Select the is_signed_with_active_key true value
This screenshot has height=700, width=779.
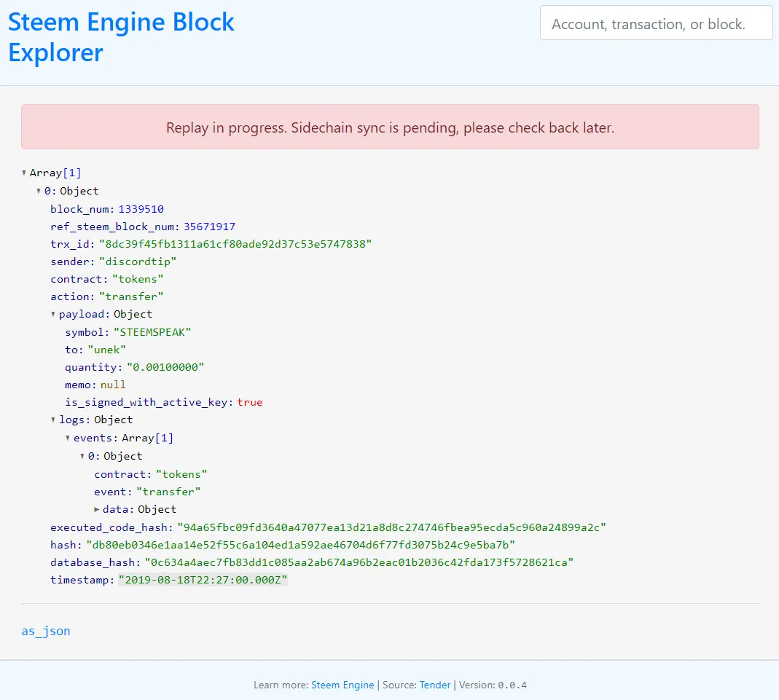coord(250,403)
